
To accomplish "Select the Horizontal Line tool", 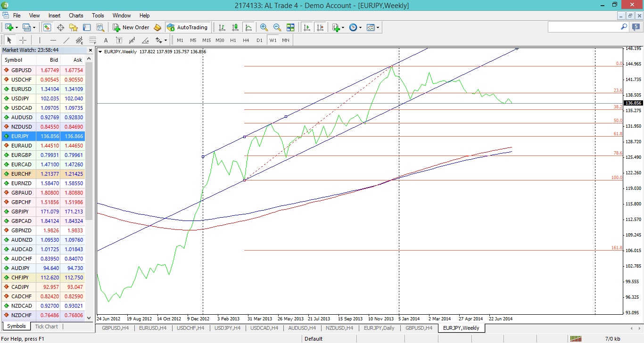I will 53,40.
